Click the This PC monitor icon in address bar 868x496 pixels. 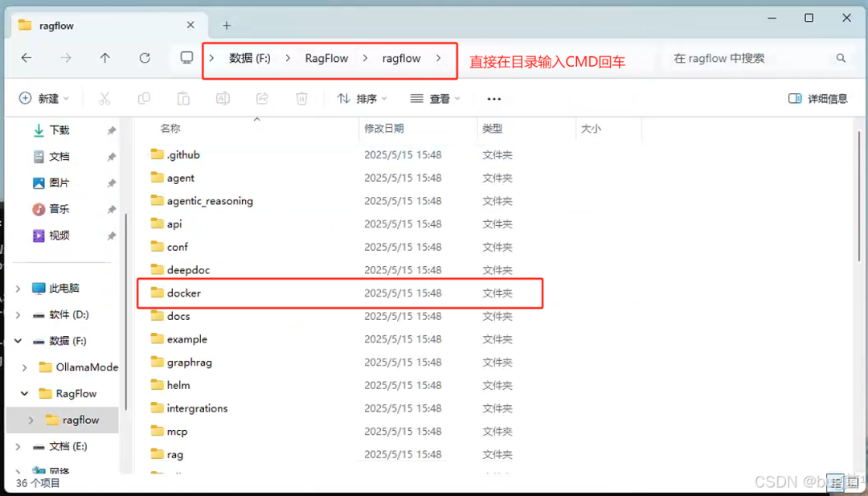pos(187,58)
